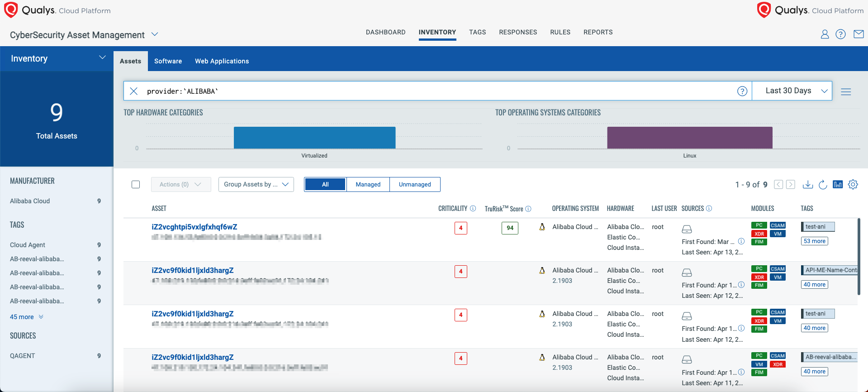This screenshot has width=868, height=392.
Task: Select the Unmanaged filter toggle
Action: point(415,184)
